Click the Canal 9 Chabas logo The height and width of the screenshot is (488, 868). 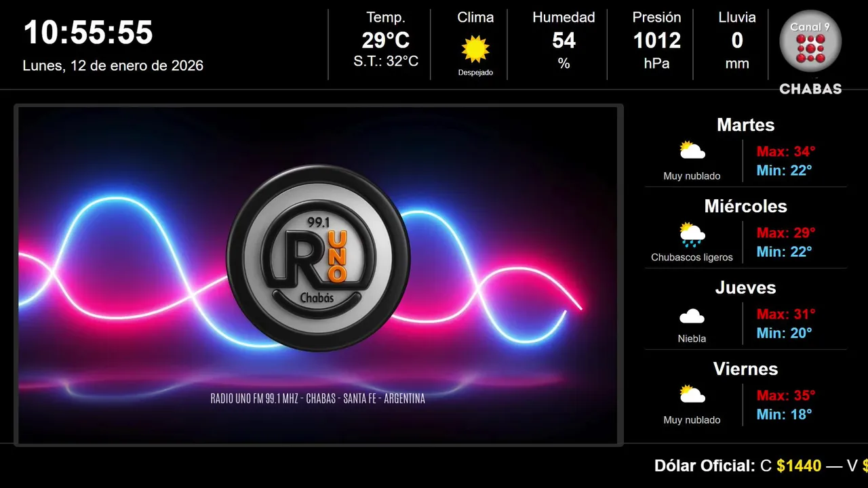click(810, 53)
